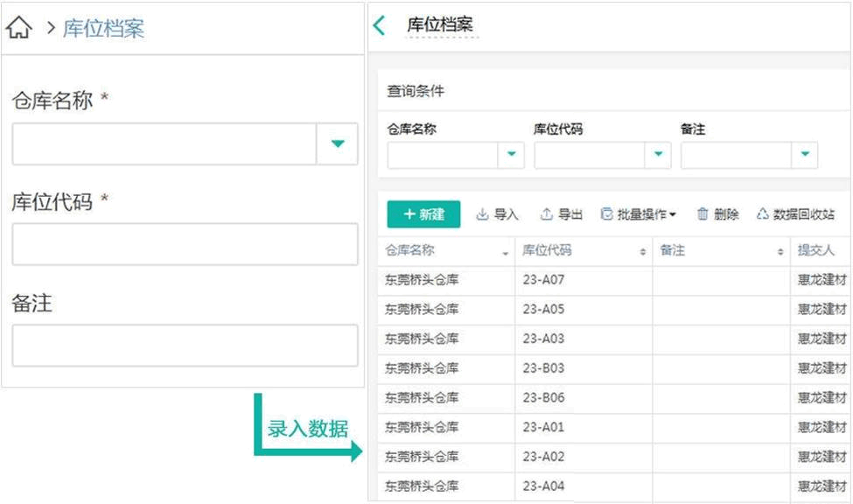
Task: Open the 数据回收站 recycle bin
Action: (x=795, y=214)
